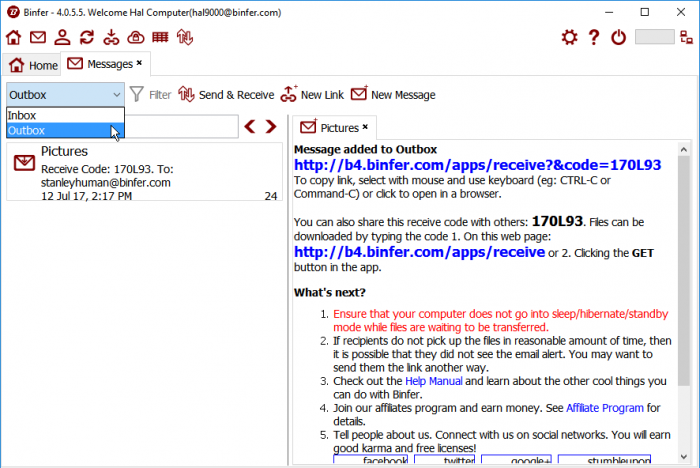Select the Pictures message title in list

pos(64,151)
